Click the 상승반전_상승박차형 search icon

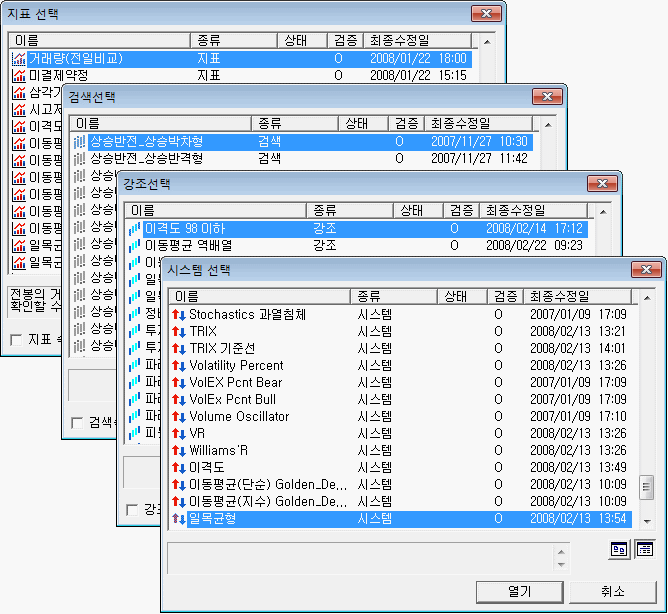[x=80, y=142]
